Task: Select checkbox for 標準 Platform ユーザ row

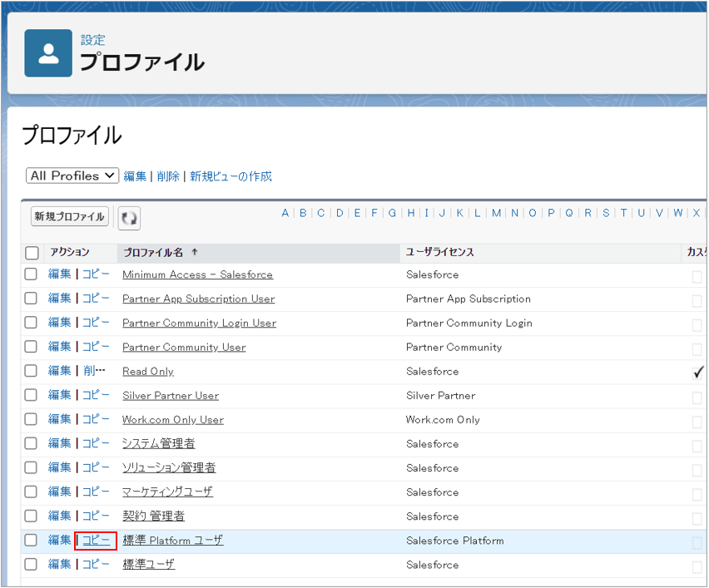Action: click(x=31, y=541)
